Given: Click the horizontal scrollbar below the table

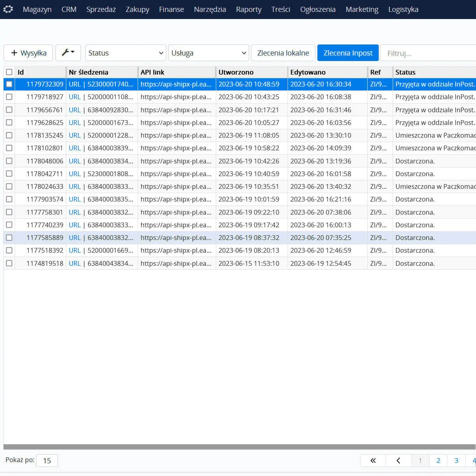Looking at the screenshot, I should pos(240,447).
